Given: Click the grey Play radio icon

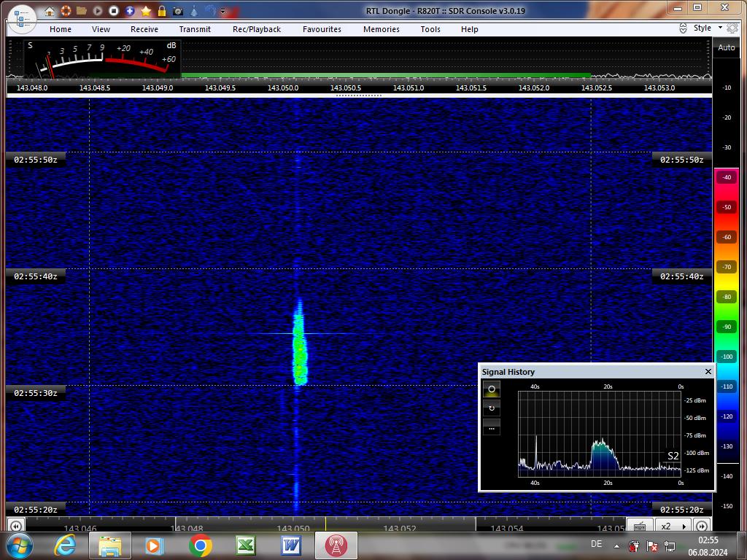Looking at the screenshot, I should click(x=98, y=10).
